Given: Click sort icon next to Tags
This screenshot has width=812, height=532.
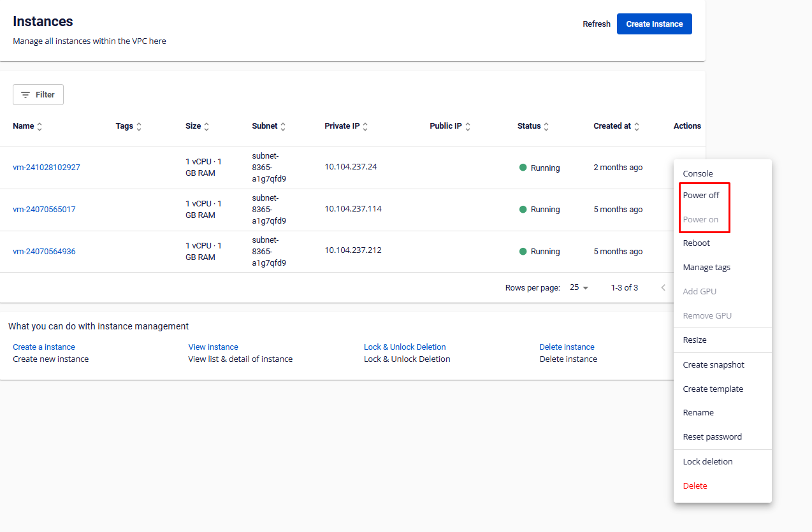Looking at the screenshot, I should [139, 127].
